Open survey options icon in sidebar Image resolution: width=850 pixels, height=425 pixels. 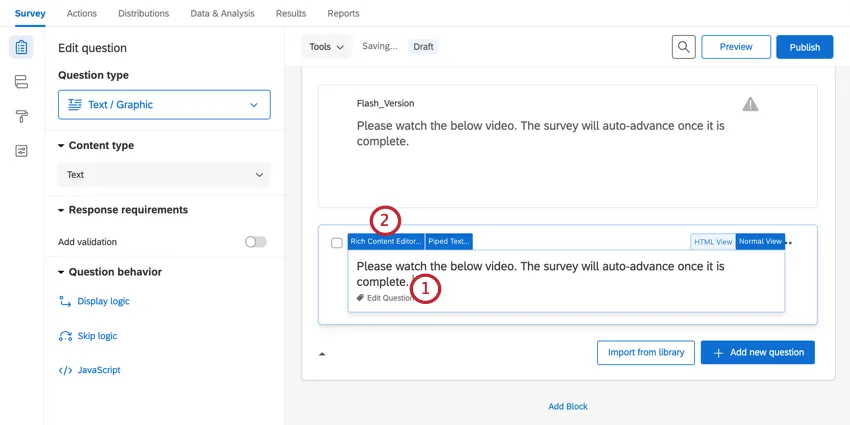point(22,150)
